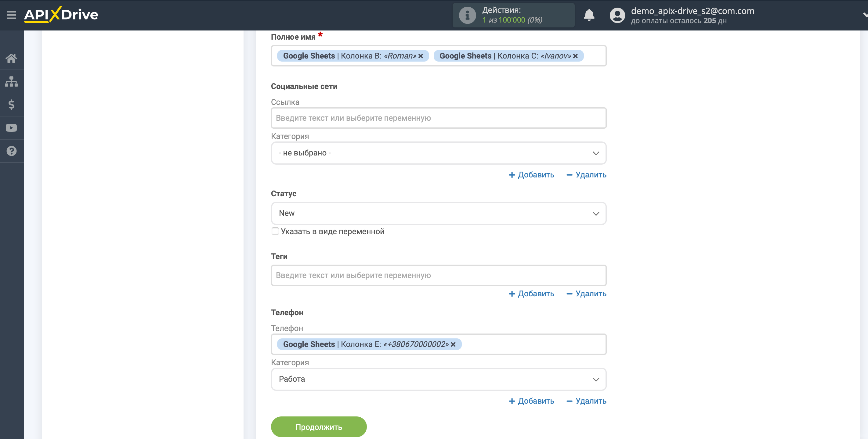Screen dimensions: 868x439
Task: Select category for social network entry
Action: click(x=439, y=153)
